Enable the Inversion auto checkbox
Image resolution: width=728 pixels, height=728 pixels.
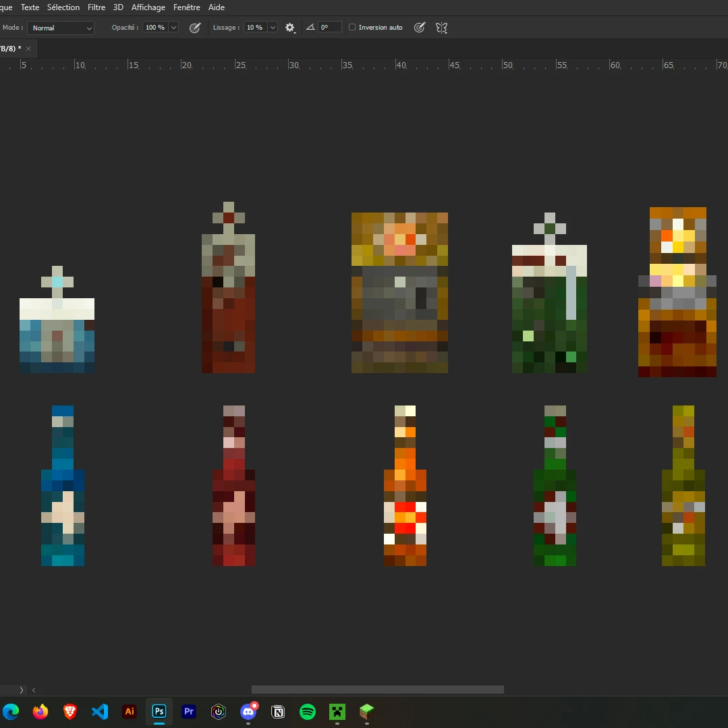tap(352, 28)
